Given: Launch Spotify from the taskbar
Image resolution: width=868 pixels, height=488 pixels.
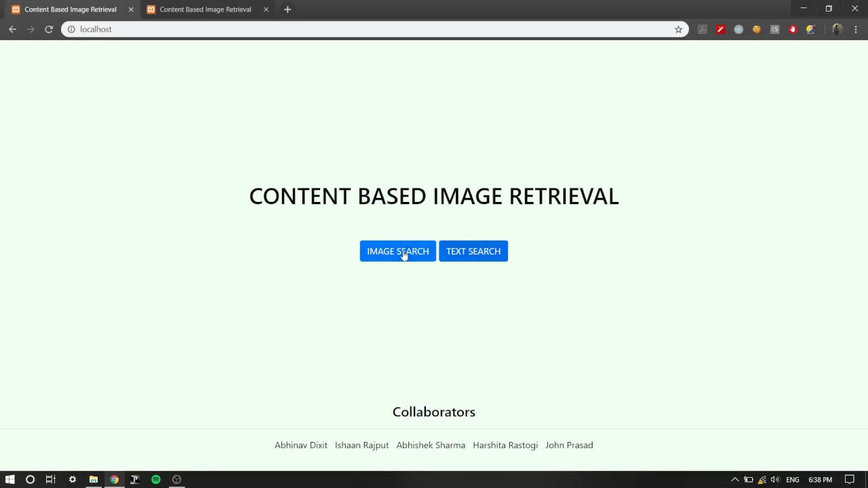Looking at the screenshot, I should (x=155, y=479).
